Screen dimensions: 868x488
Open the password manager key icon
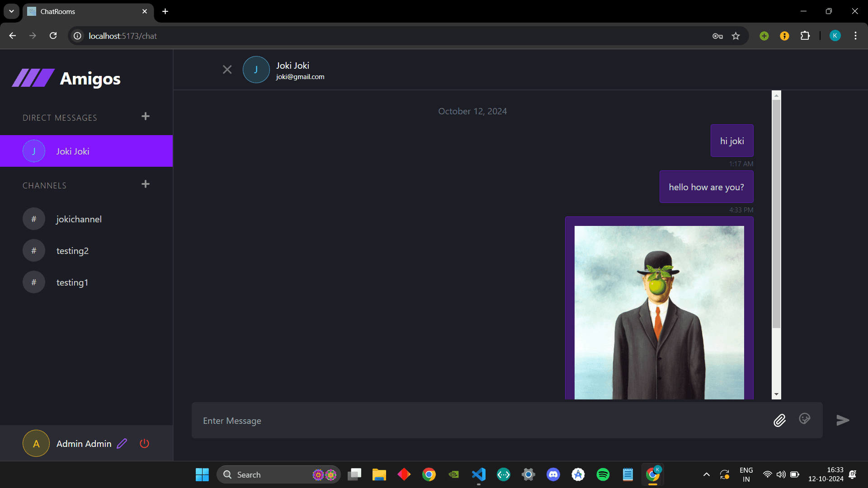[717, 36]
